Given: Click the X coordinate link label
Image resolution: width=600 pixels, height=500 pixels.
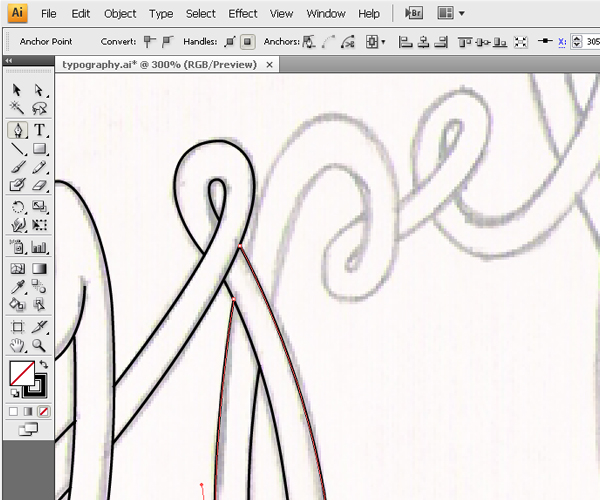Looking at the screenshot, I should coord(562,41).
